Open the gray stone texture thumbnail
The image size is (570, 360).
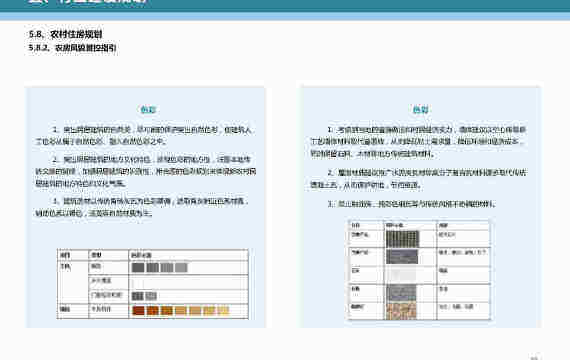[x=401, y=293]
